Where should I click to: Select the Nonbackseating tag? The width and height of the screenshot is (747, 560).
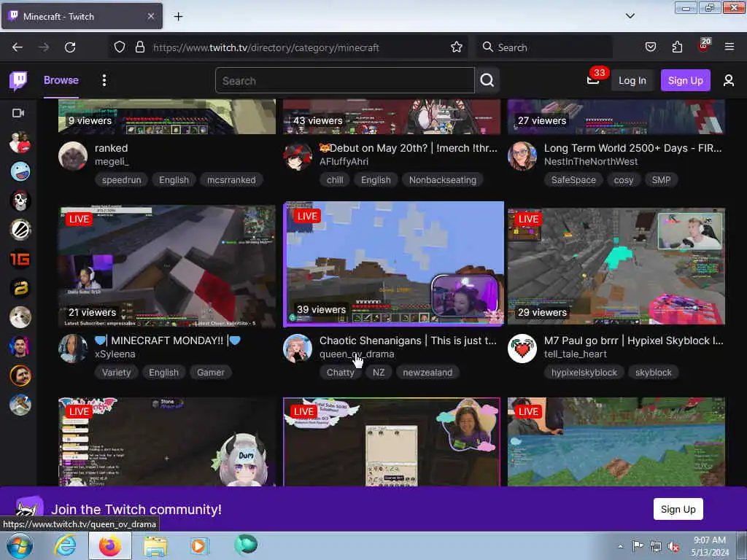443,180
